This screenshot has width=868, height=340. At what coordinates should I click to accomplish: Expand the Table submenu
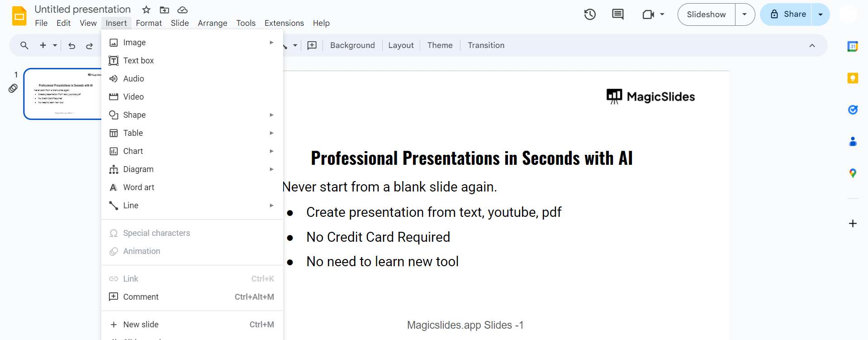coord(271,133)
